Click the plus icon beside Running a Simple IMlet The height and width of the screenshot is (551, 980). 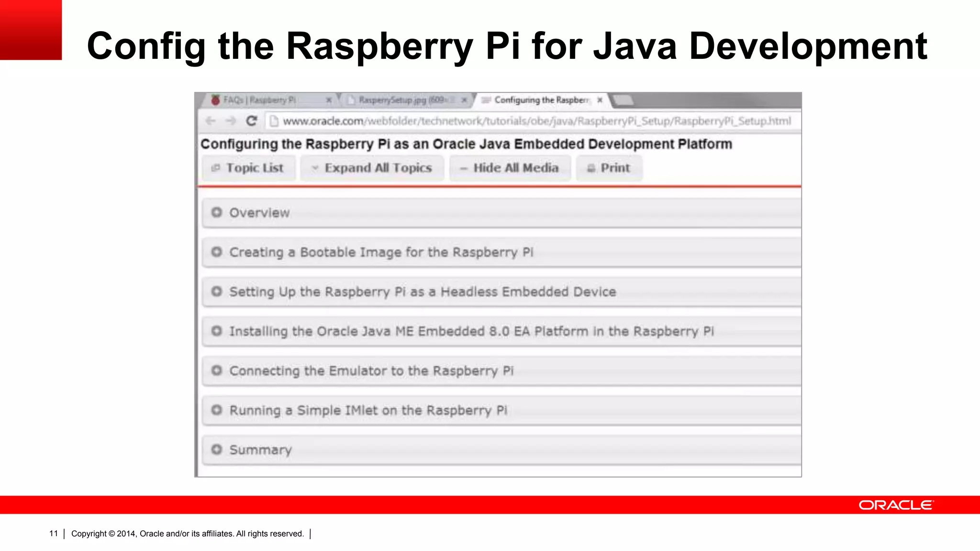217,410
